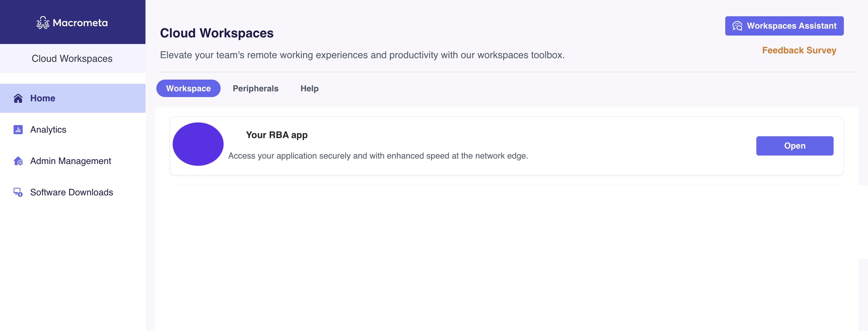The height and width of the screenshot is (331, 868).
Task: Click the Macrometa brand name text
Action: (80, 23)
